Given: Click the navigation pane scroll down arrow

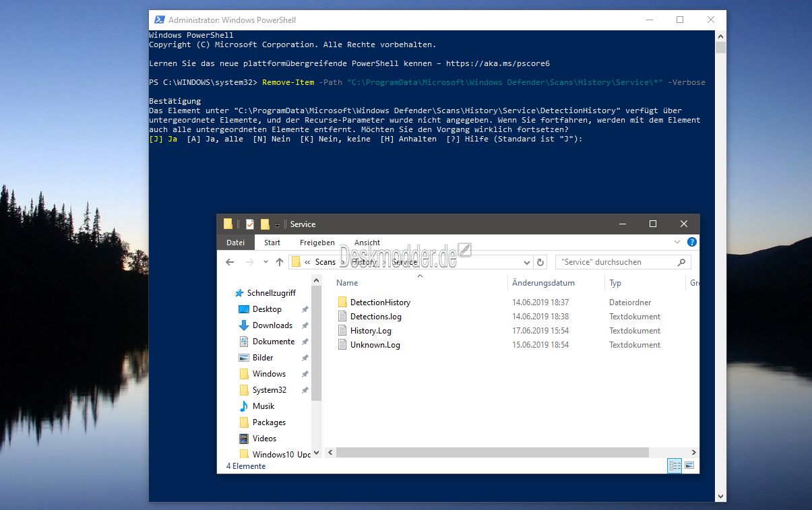Looking at the screenshot, I should coord(316,454).
